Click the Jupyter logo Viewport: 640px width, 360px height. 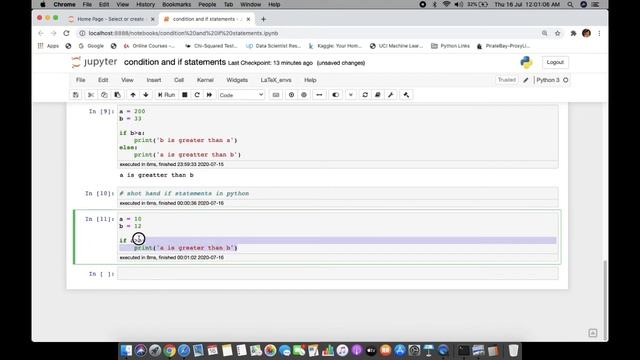[94, 62]
